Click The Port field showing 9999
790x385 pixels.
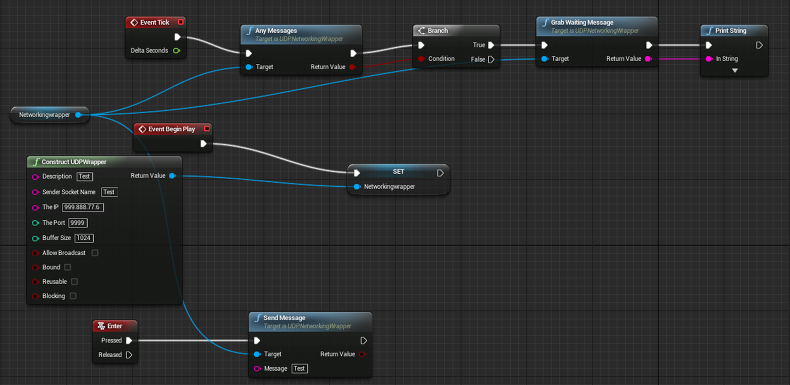tap(77, 223)
